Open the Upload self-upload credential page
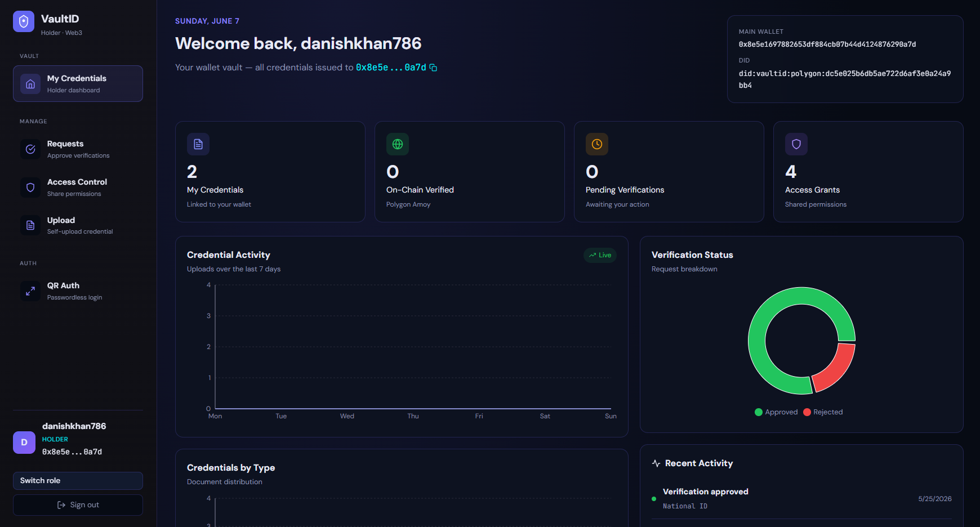Screen dimensions: 980x527 click(78, 225)
